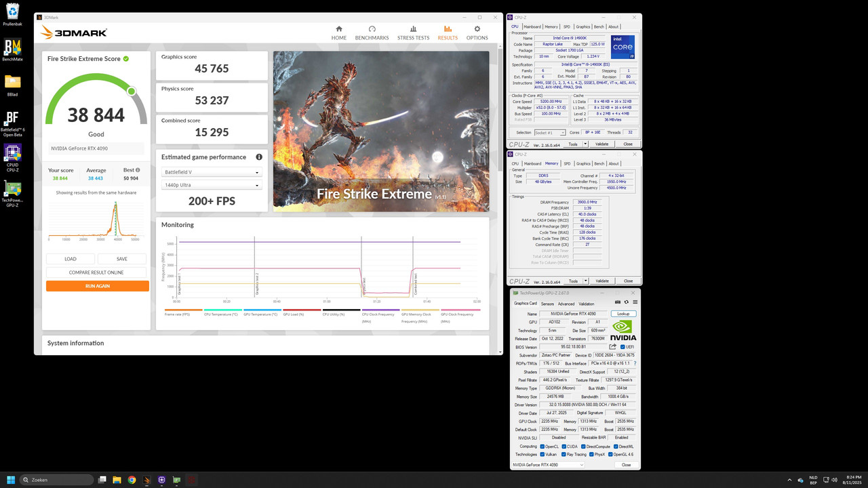Viewport: 868px width, 488px height.
Task: Toggle DirectCompute checkbox in GPU-Z
Action: point(583,446)
